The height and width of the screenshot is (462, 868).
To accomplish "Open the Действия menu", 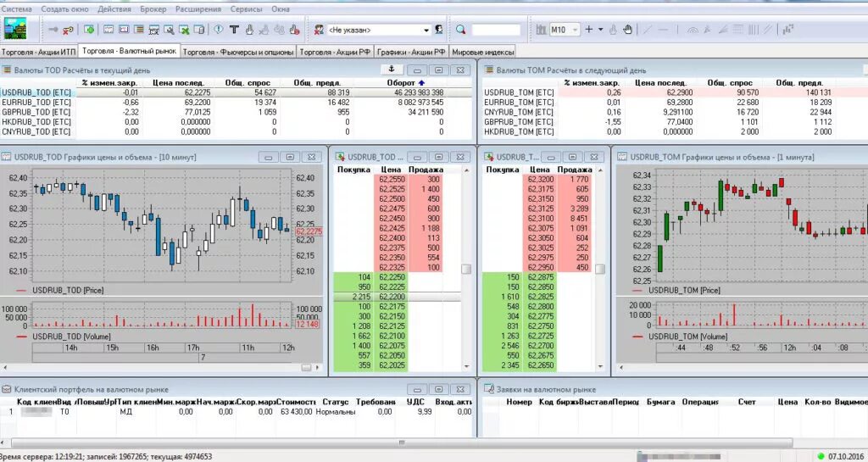I will coord(114,8).
